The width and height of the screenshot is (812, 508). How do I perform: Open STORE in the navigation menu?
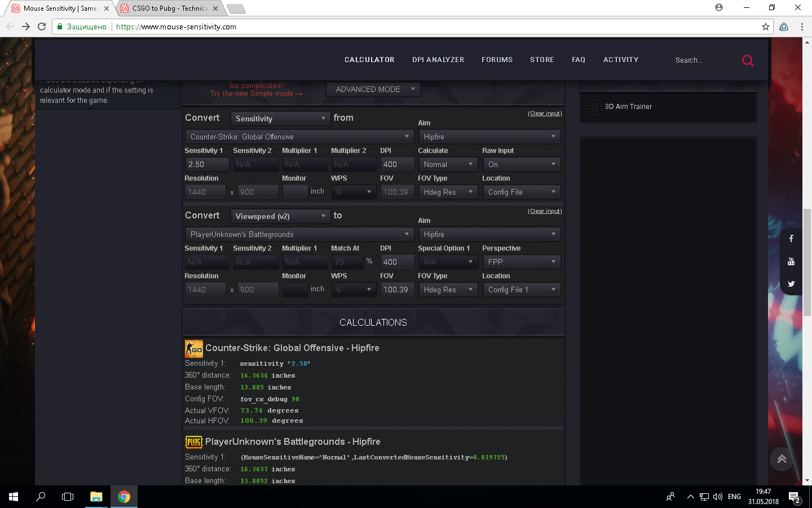click(542, 60)
